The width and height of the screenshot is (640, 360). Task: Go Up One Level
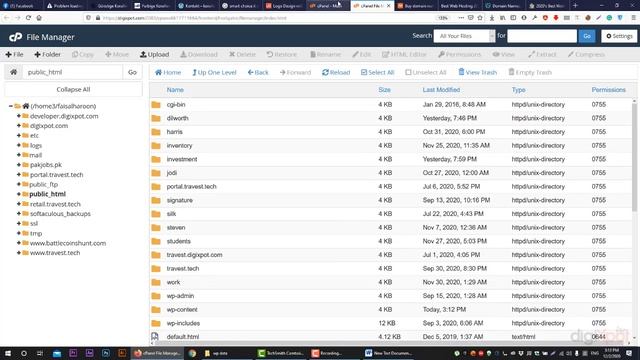(214, 72)
